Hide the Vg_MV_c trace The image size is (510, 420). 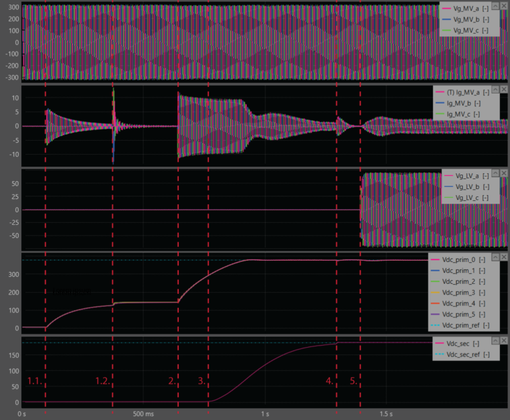coord(469,31)
